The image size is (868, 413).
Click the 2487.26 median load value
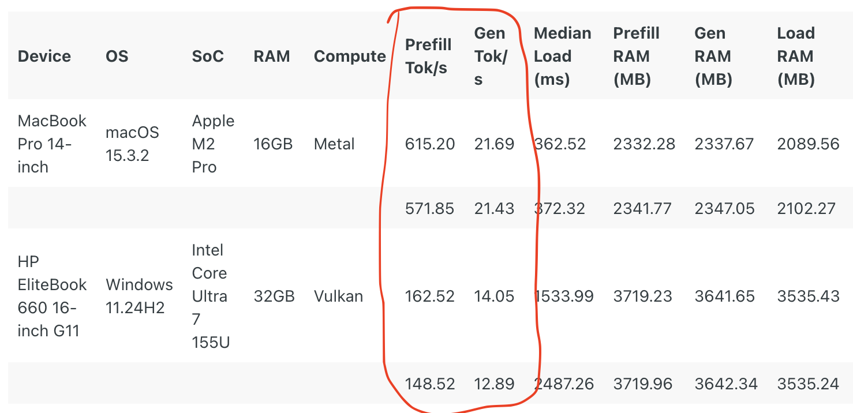pyautogui.click(x=564, y=384)
